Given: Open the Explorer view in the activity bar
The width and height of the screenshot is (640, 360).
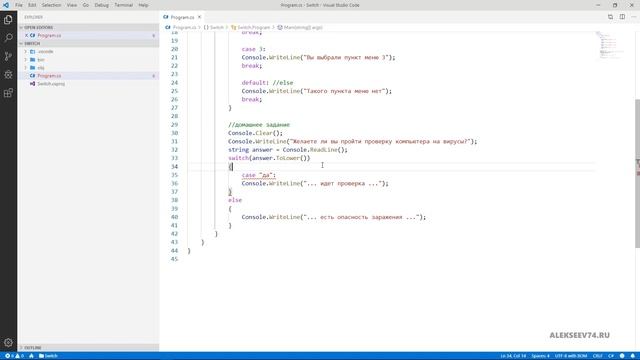Looking at the screenshot, I should point(8,20).
